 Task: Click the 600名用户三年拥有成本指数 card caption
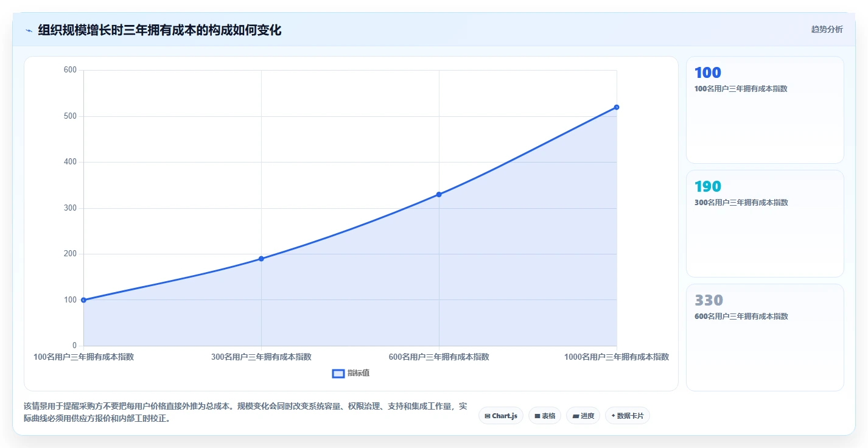point(741,317)
